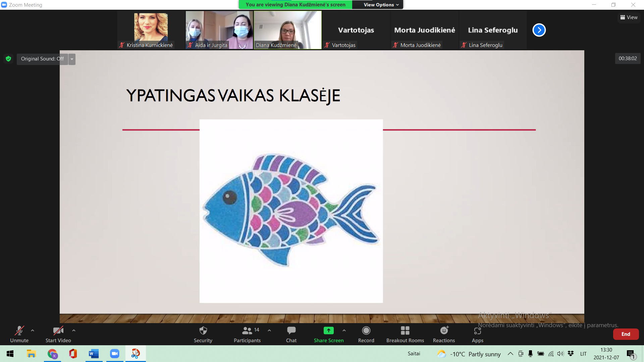Select Kristina Kurnickienė's video thumbnail
This screenshot has height=362, width=644.
point(151,30)
